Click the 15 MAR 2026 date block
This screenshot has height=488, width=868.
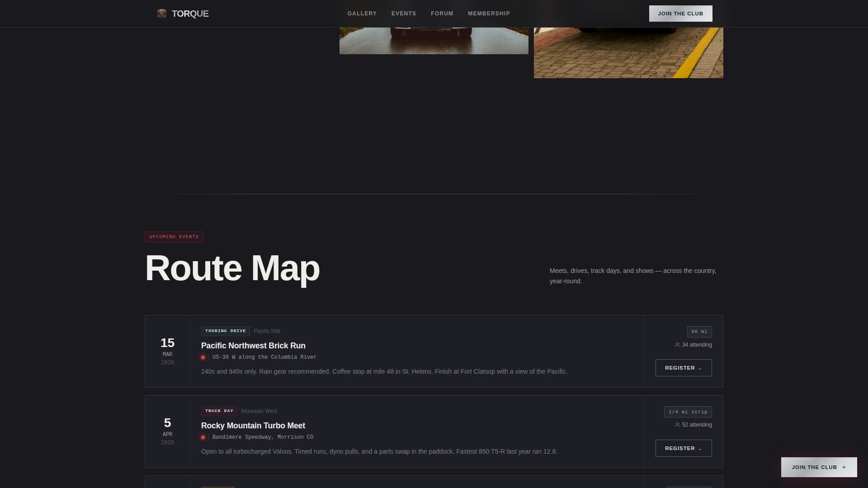(x=167, y=351)
